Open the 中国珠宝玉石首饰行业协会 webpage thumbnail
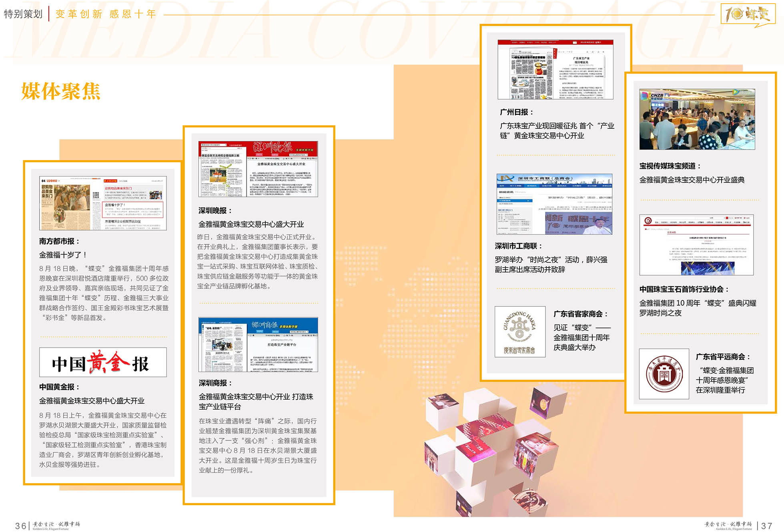The width and height of the screenshot is (784, 532). click(x=696, y=245)
